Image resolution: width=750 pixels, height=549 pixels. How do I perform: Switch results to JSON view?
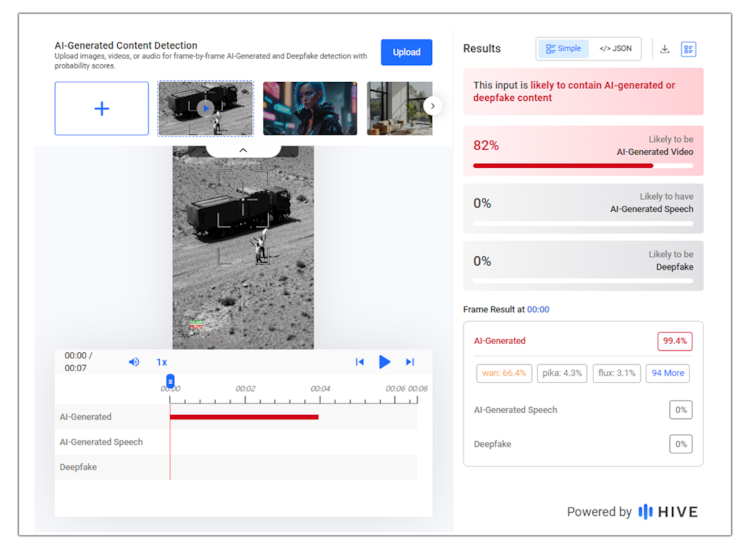(615, 49)
